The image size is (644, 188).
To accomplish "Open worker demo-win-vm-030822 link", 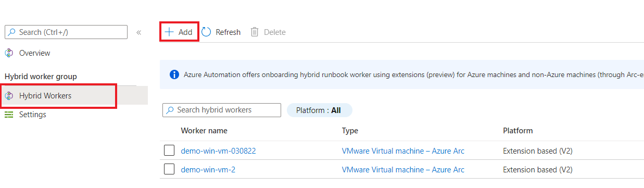I will point(218,151).
